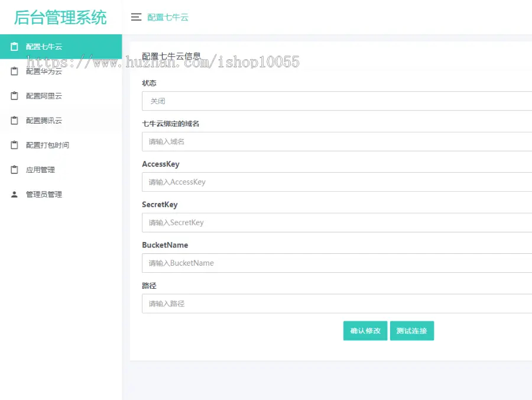Click the 配置七牛云信息 heading text
The image size is (532, 400).
[171, 56]
